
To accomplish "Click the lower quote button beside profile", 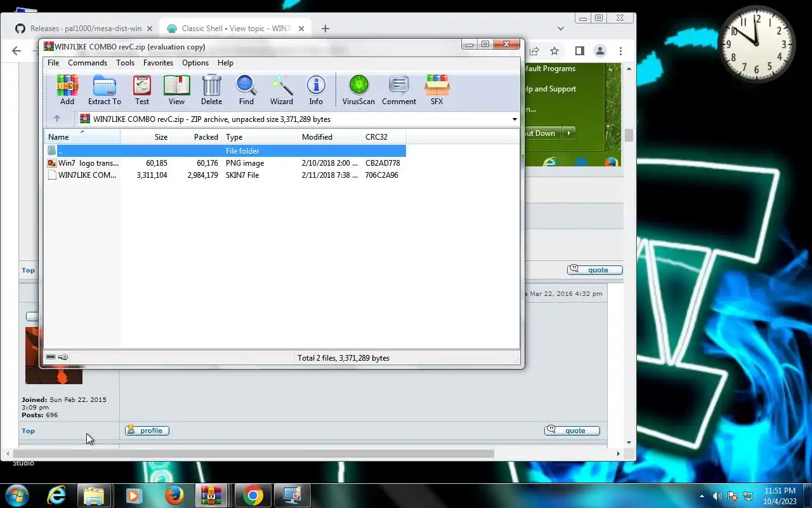I will [x=572, y=431].
